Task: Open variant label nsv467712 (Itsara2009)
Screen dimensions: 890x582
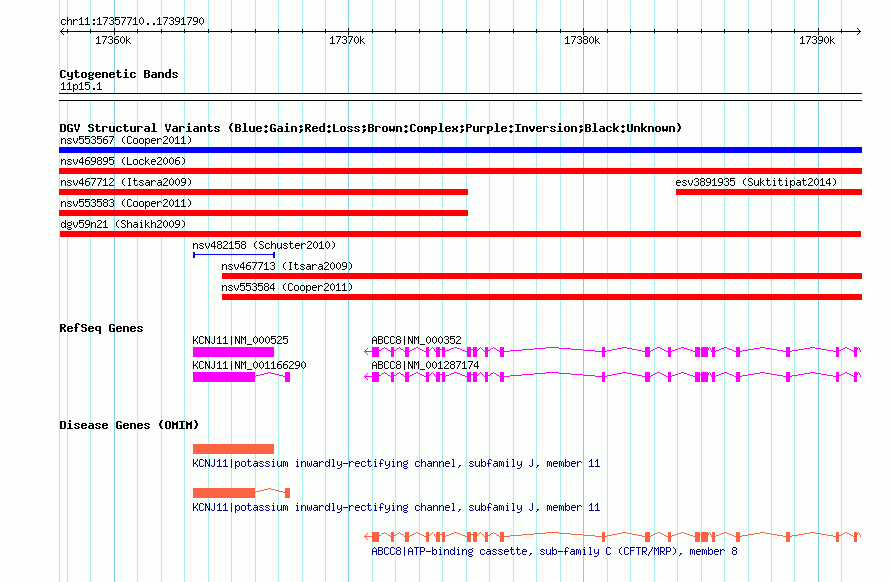Action: pyautogui.click(x=126, y=182)
